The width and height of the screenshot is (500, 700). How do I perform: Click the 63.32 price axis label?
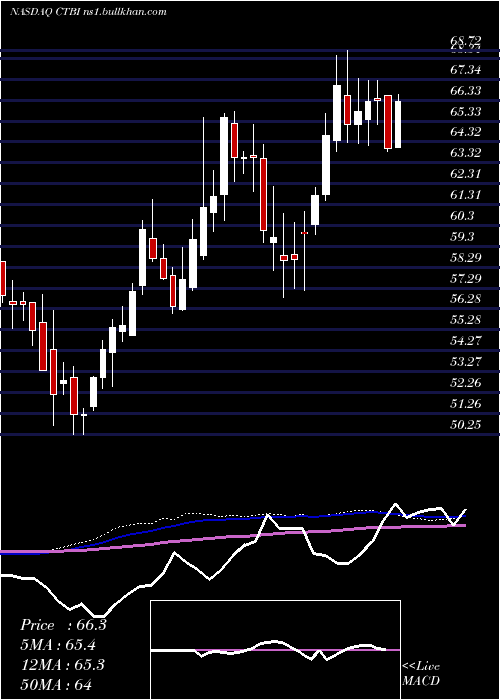[466, 153]
